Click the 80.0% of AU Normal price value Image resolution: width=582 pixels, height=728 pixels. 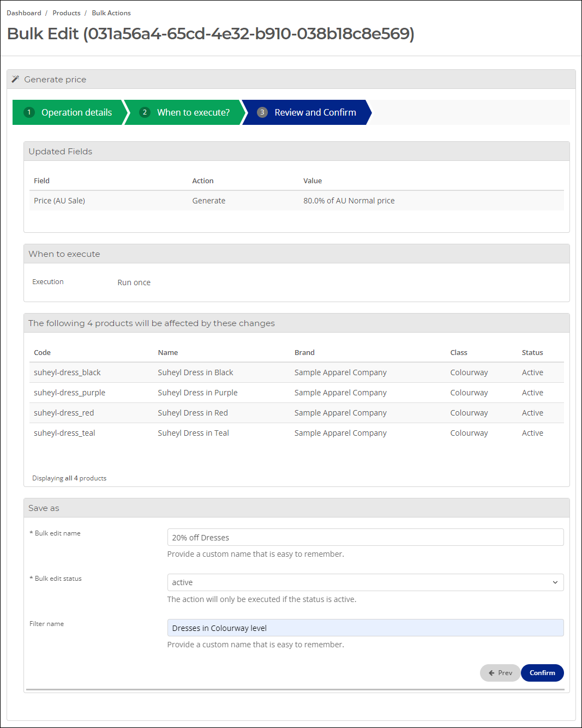pyautogui.click(x=349, y=201)
